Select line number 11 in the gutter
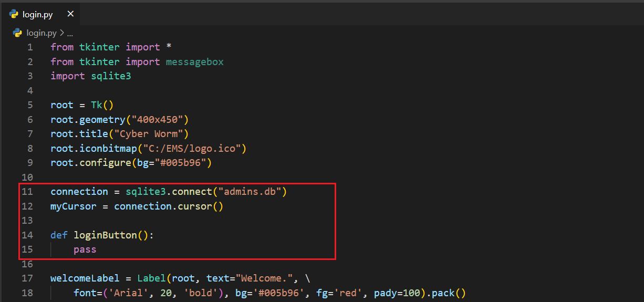 (x=27, y=192)
